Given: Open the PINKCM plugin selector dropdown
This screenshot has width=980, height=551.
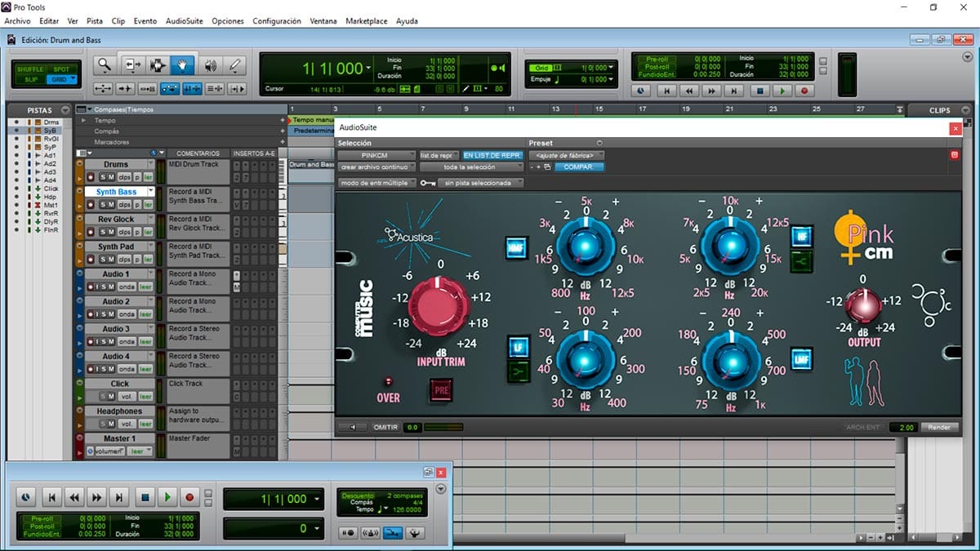Looking at the screenshot, I should [x=375, y=155].
